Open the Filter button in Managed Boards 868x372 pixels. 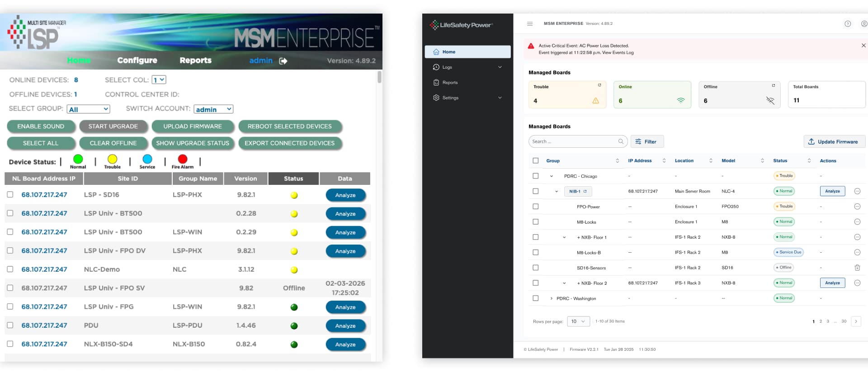tap(647, 141)
